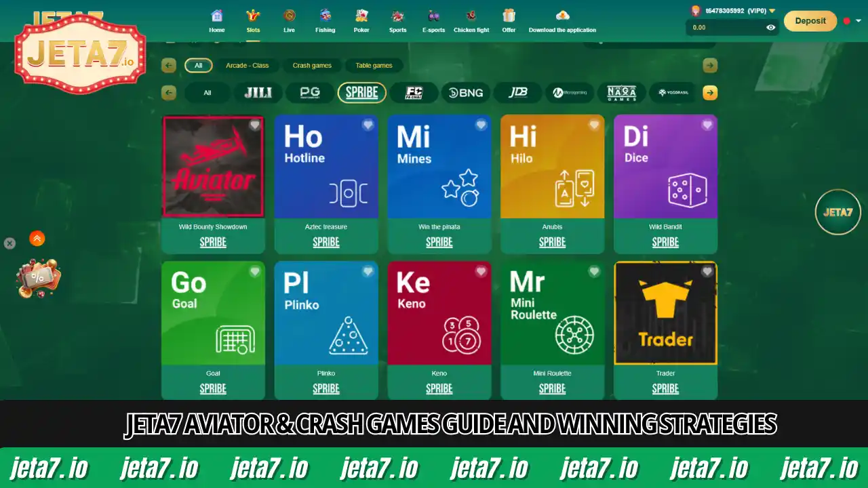Move category tabs right with arrow

(710, 66)
